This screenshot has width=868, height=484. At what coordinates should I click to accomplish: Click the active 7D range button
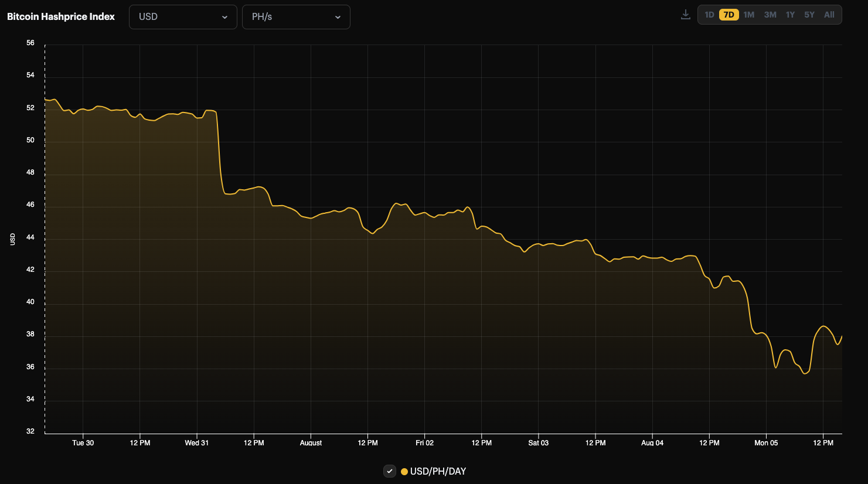pyautogui.click(x=729, y=15)
